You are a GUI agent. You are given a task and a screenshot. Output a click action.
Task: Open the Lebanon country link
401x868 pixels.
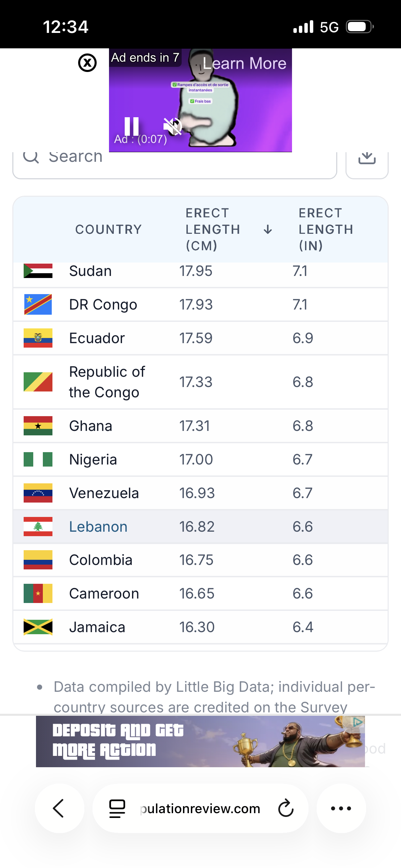tap(98, 527)
